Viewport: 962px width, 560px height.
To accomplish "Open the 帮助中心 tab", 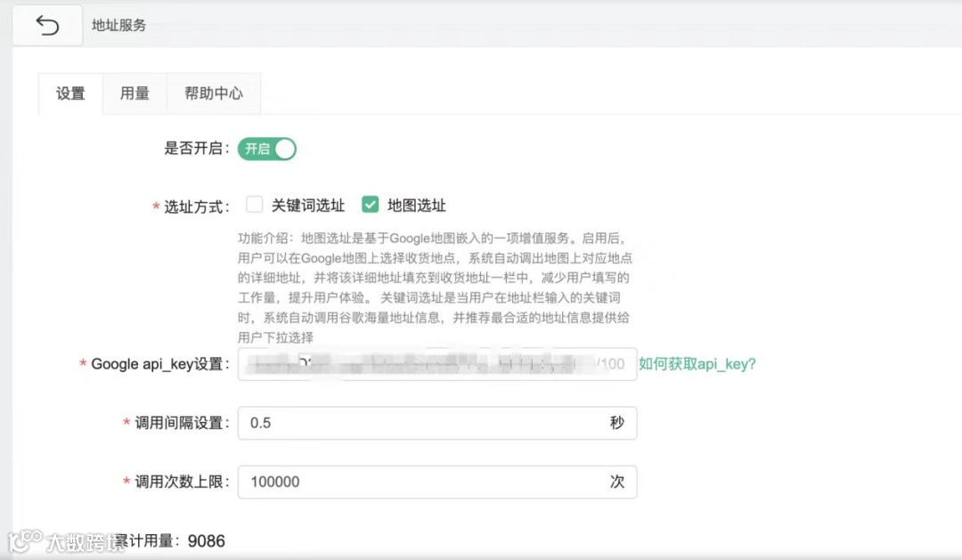I will 213,93.
